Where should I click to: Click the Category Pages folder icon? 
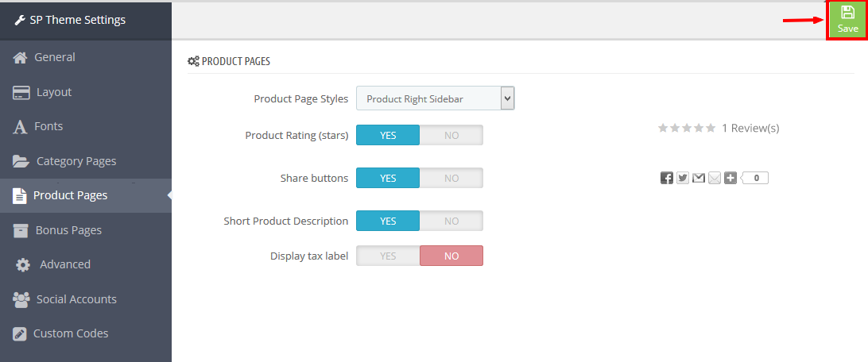click(21, 161)
